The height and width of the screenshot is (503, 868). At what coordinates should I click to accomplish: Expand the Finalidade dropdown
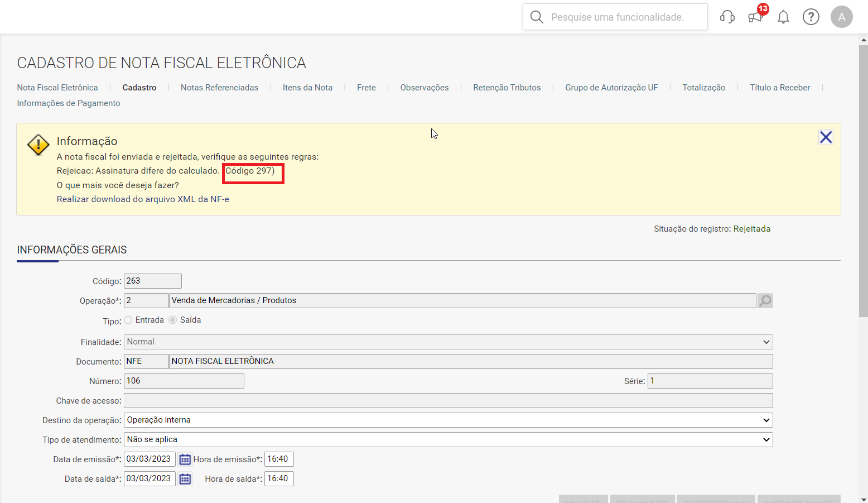[449, 342]
